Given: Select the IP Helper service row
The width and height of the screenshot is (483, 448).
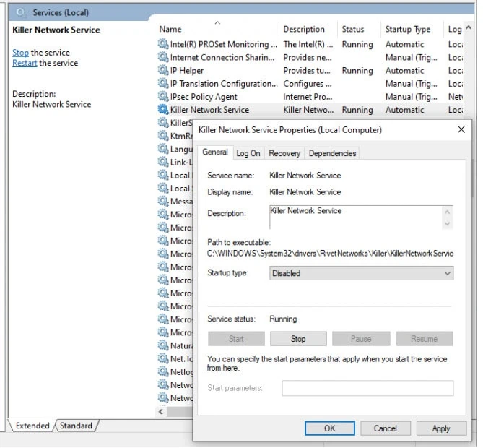Looking at the screenshot, I should point(310,70).
